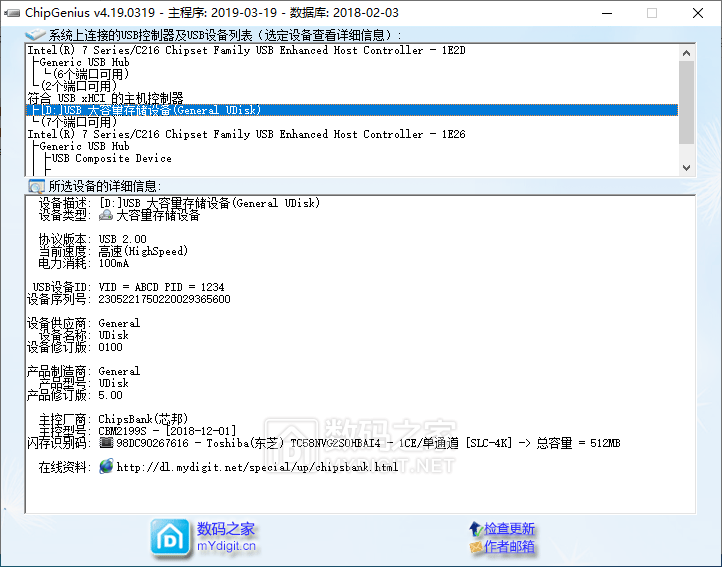Click the VID = ABCD PID = 1234 text
Viewport: 722px width, 567px height.
tap(161, 287)
